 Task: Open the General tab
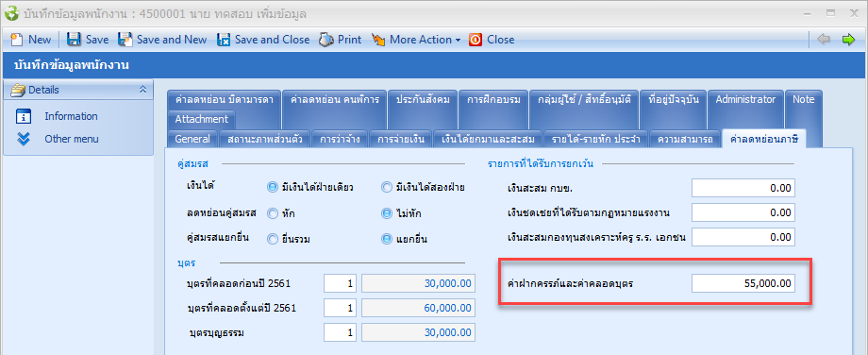pos(192,139)
